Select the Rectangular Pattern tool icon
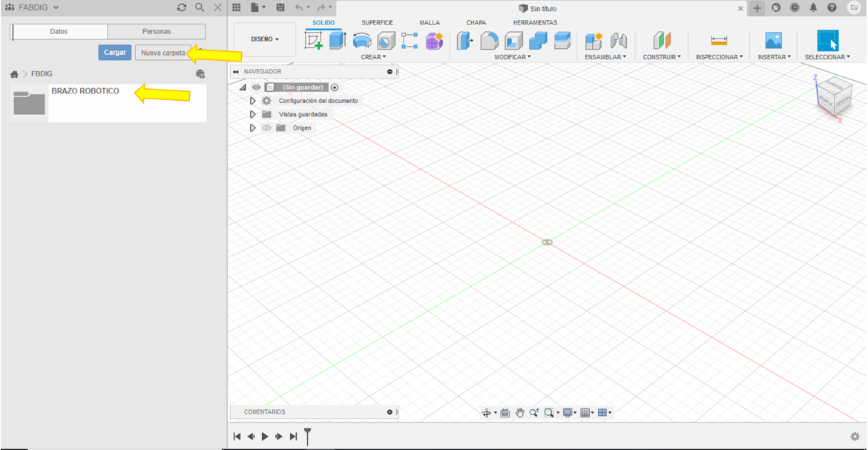Image resolution: width=868 pixels, height=450 pixels. 410,41
